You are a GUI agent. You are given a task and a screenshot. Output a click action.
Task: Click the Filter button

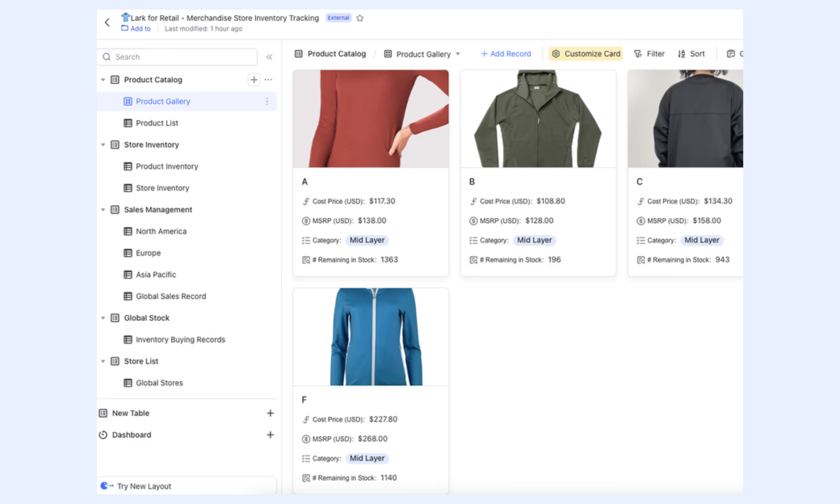point(649,54)
